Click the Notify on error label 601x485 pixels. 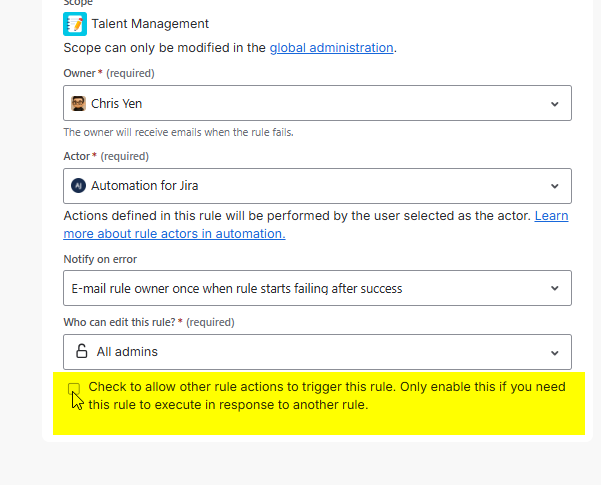click(100, 259)
